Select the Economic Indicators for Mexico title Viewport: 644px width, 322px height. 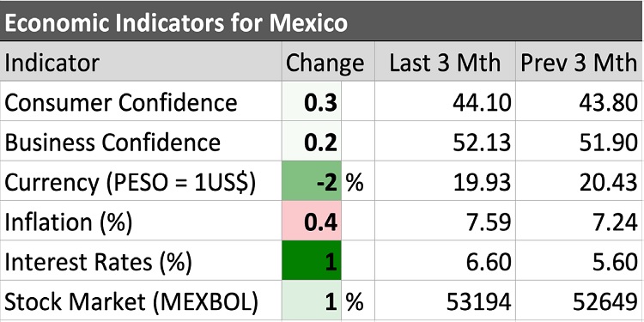176,23
